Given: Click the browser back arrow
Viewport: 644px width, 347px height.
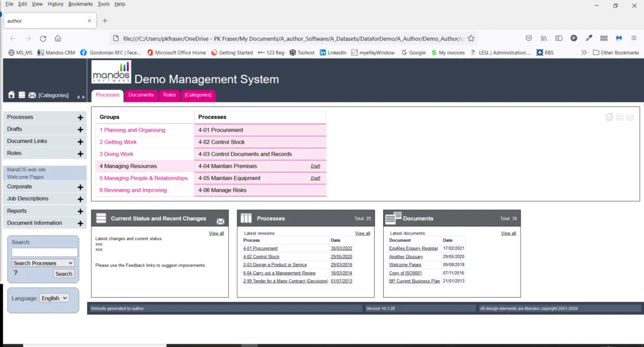Looking at the screenshot, I should 13,38.
